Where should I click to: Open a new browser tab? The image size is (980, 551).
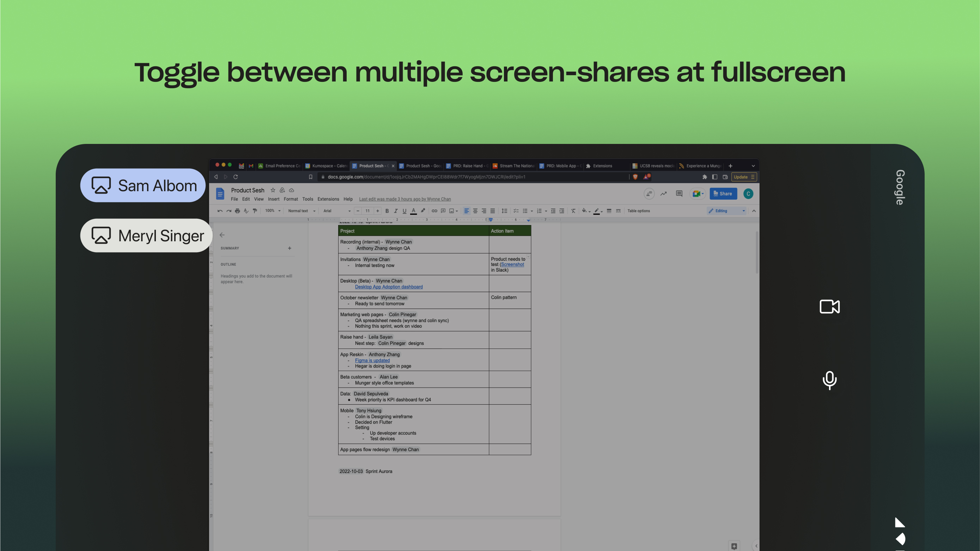coord(730,166)
